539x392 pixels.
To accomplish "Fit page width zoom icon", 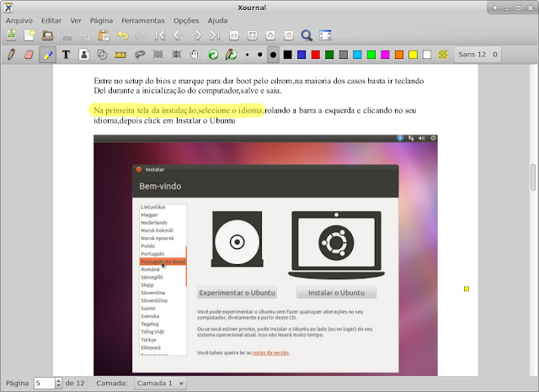I will click(x=253, y=35).
